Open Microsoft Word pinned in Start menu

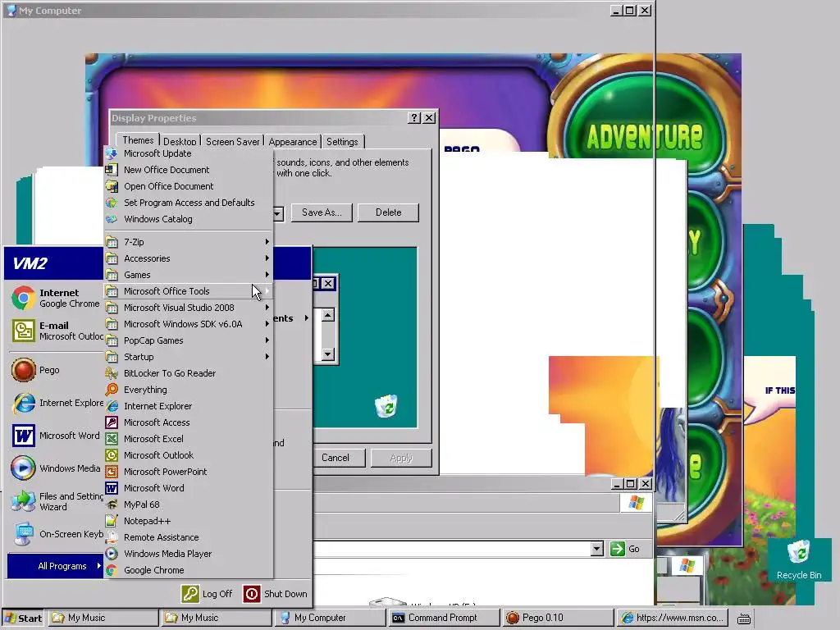pyautogui.click(x=56, y=436)
